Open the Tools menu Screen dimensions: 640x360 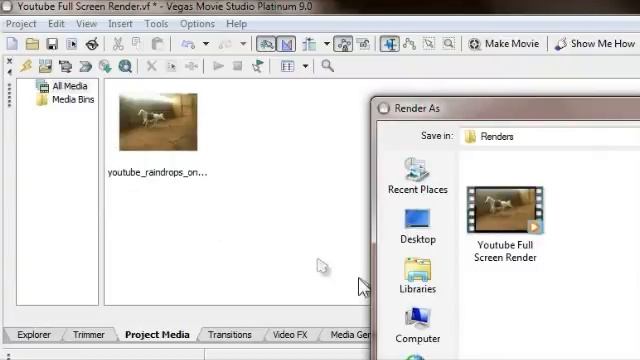pos(156,24)
